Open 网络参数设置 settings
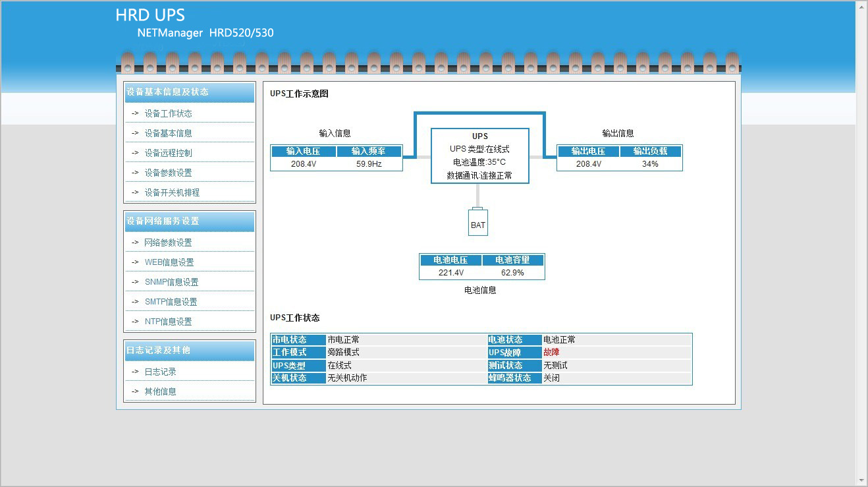 [x=168, y=243]
